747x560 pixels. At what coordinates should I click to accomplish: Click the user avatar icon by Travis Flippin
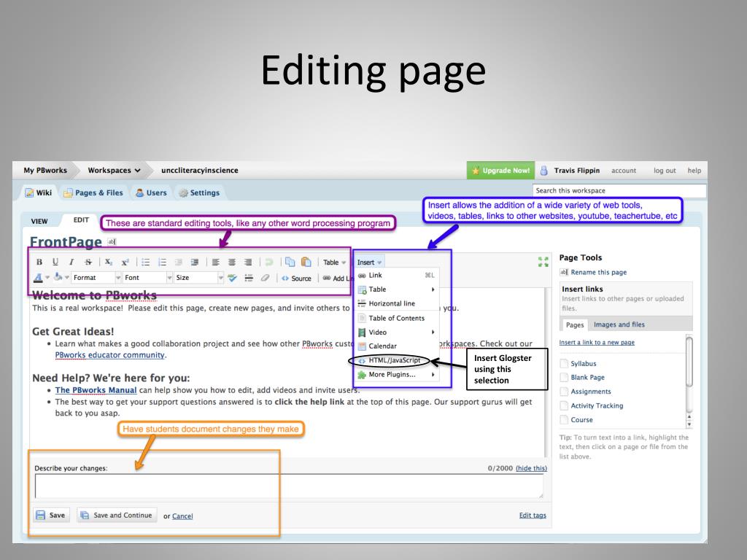tap(543, 171)
